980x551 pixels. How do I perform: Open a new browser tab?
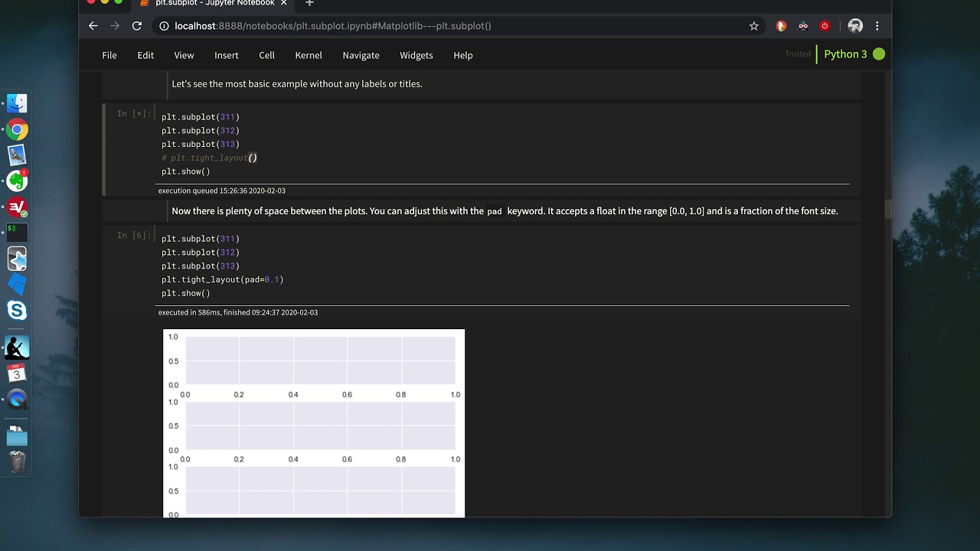[x=309, y=4]
